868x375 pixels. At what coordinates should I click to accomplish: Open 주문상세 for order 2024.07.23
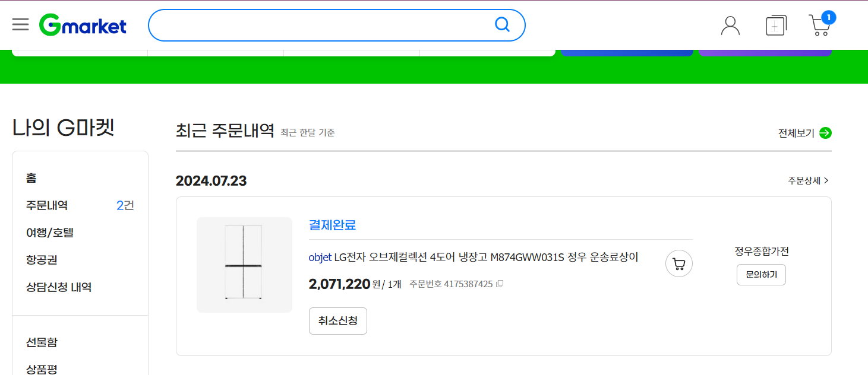pyautogui.click(x=809, y=180)
